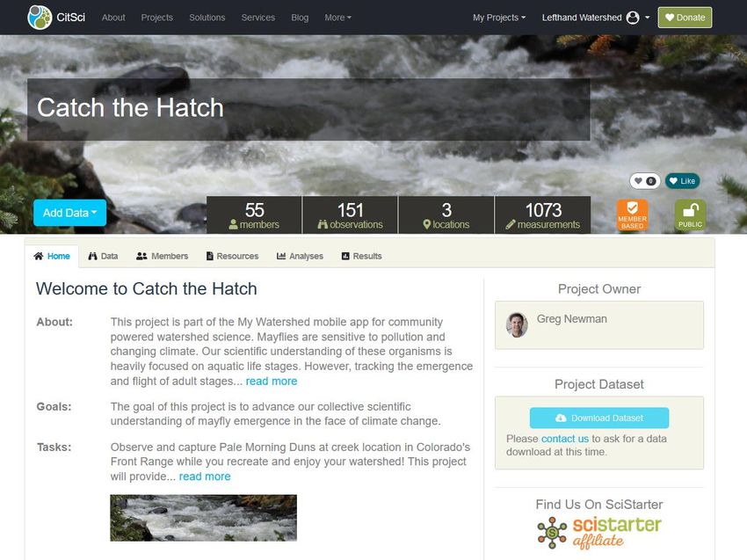747x560 pixels.
Task: Expand the My Projects menu
Action: (499, 18)
